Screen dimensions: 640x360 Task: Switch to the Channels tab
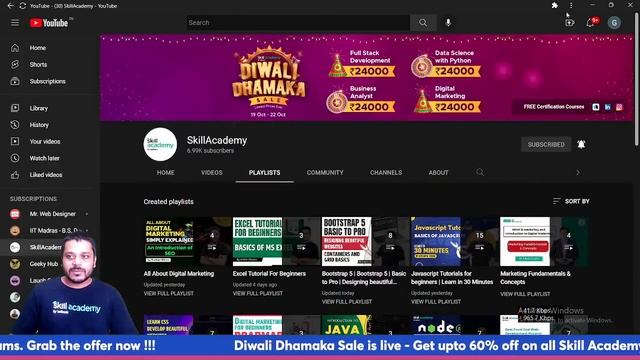pyautogui.click(x=386, y=173)
